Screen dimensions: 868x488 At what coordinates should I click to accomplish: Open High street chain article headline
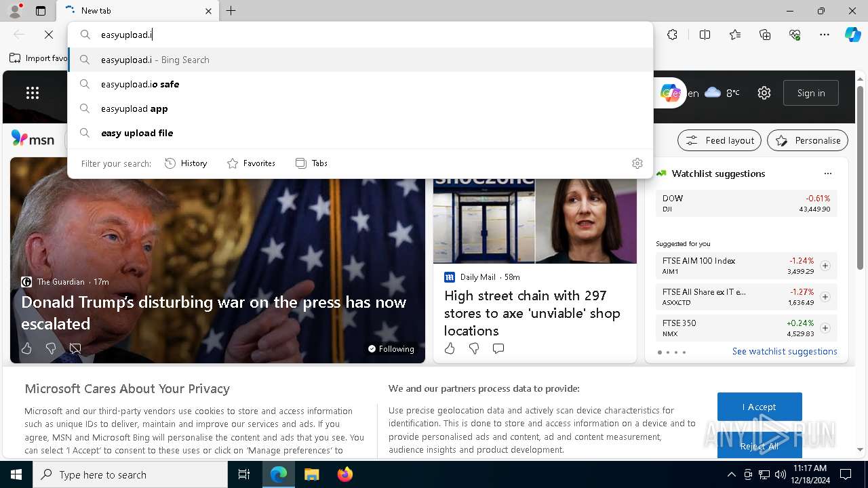pyautogui.click(x=532, y=313)
